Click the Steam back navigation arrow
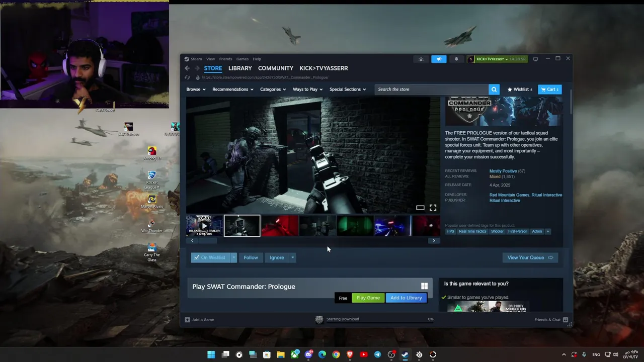 tap(187, 68)
